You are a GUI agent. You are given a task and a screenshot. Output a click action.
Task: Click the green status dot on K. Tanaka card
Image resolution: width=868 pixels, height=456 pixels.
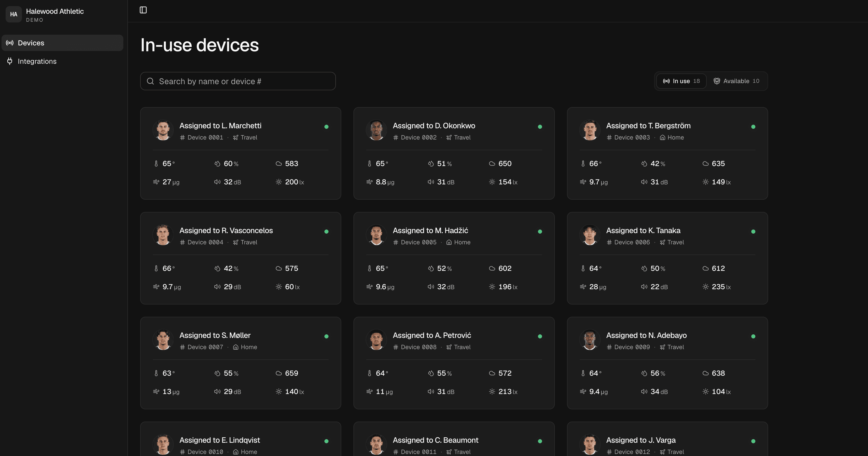click(753, 232)
